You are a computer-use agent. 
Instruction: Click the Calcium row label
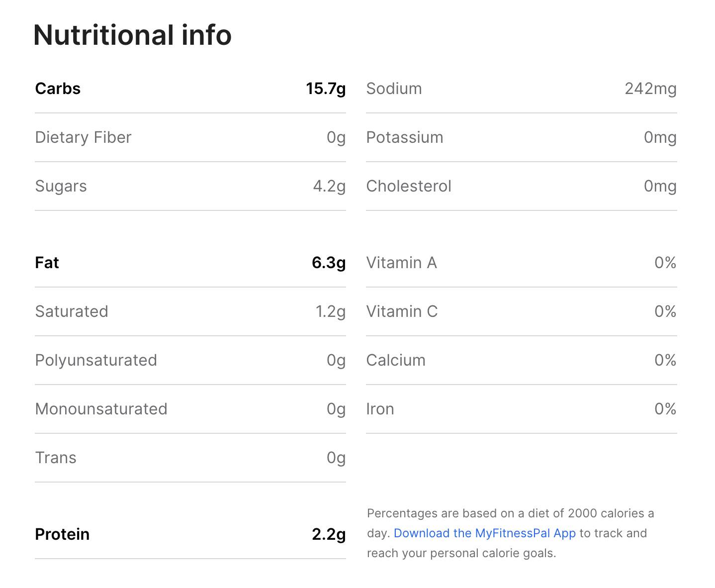pyautogui.click(x=396, y=360)
